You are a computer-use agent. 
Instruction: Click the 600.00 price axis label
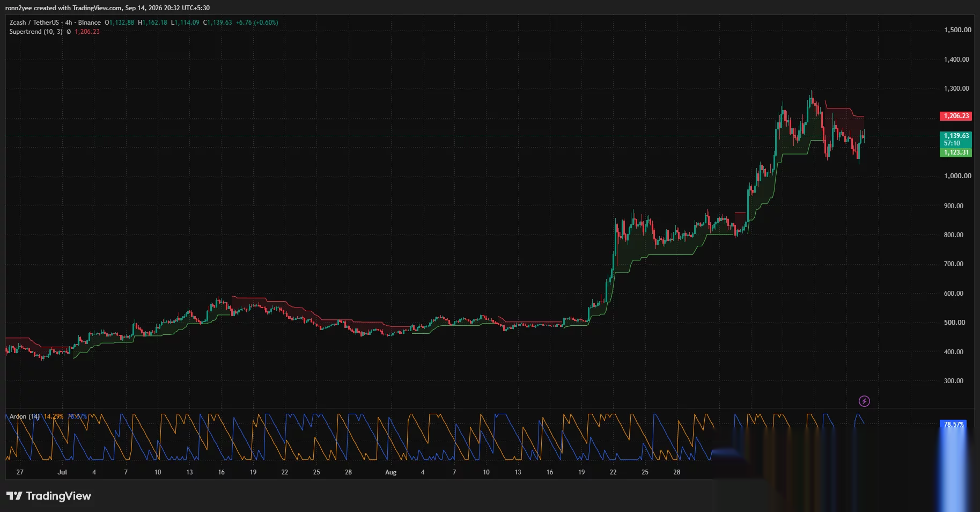click(x=954, y=294)
